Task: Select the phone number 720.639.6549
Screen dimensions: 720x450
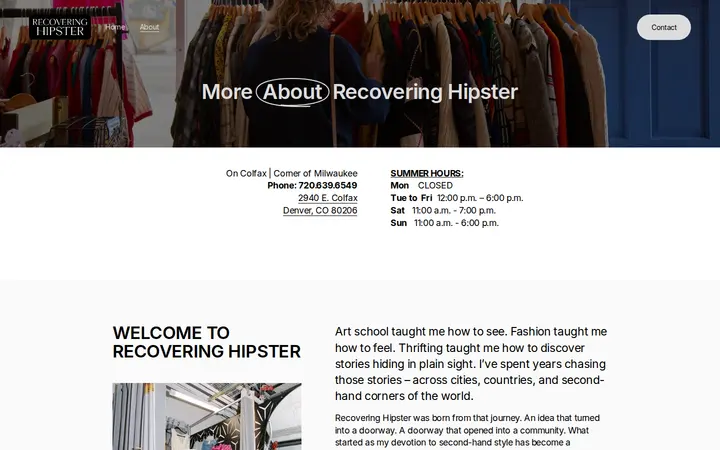Action: (x=328, y=186)
